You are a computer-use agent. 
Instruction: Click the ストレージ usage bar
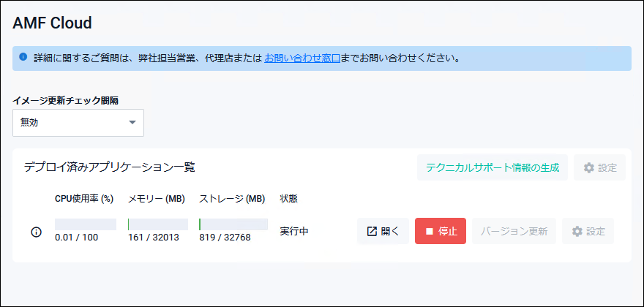click(x=233, y=224)
